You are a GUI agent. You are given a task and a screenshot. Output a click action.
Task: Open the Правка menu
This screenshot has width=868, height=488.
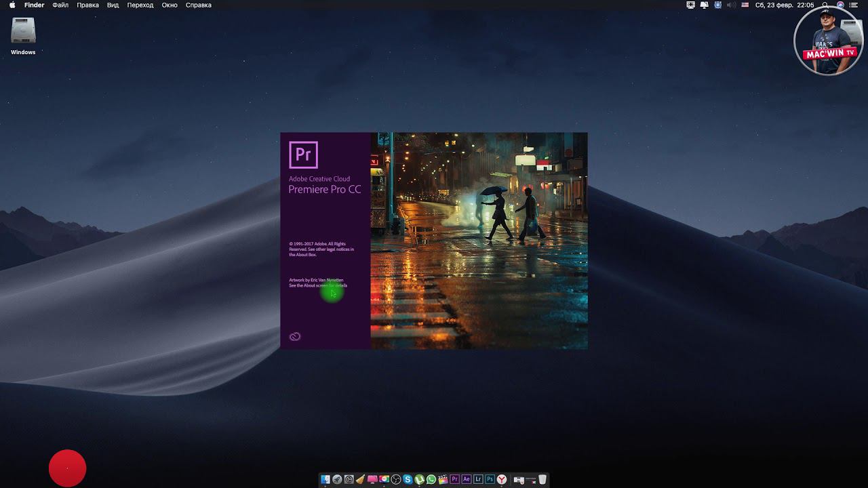(x=87, y=5)
